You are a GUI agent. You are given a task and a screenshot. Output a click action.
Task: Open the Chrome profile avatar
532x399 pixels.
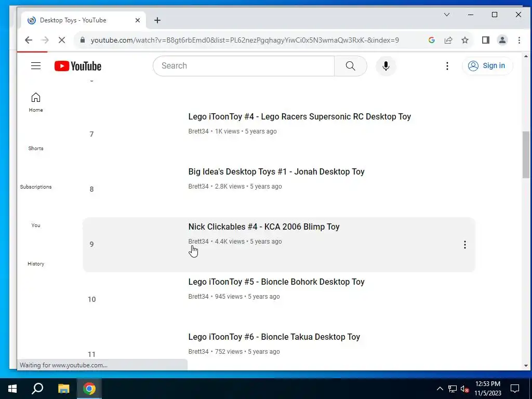click(x=502, y=40)
